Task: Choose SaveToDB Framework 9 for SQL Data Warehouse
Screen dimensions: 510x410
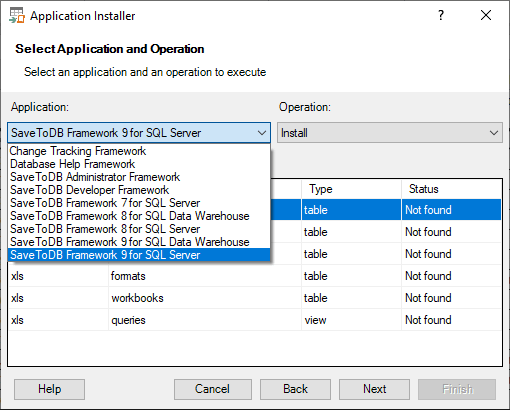Action: (139, 242)
